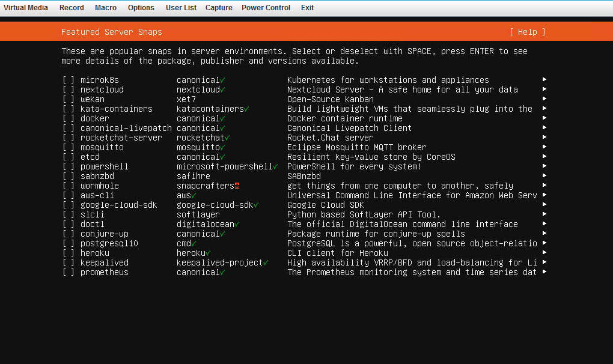
Task: Click verified checkmark beside cmd publisher
Action: (x=194, y=243)
